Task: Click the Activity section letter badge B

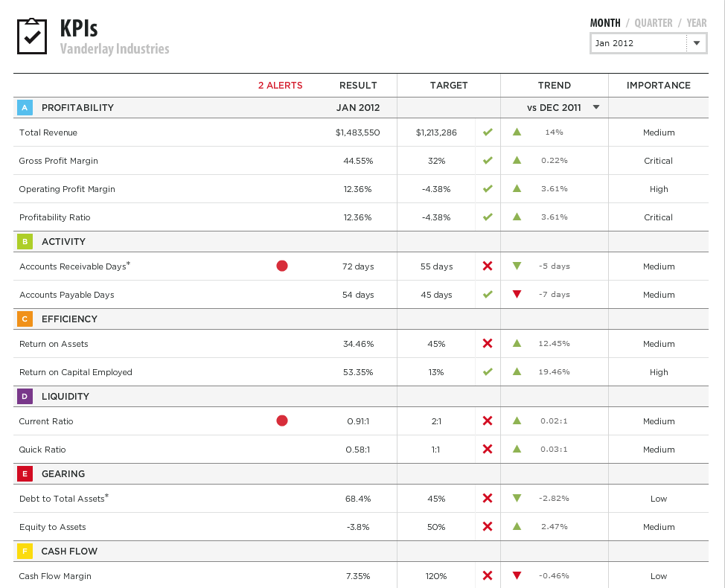Action: [x=25, y=241]
